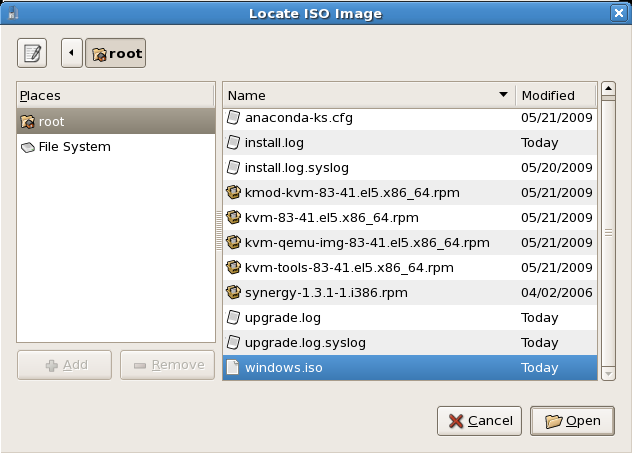
Task: Click the back arrow path button
Action: [x=72, y=53]
